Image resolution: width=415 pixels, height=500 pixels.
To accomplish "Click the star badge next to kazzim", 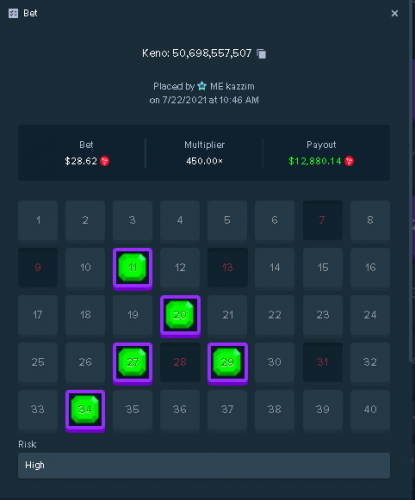I will pyautogui.click(x=202, y=86).
